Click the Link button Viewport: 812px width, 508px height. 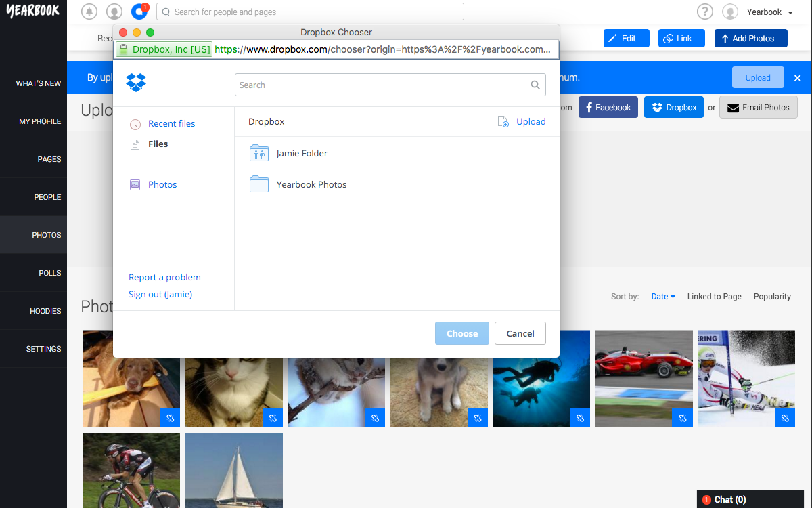(681, 39)
